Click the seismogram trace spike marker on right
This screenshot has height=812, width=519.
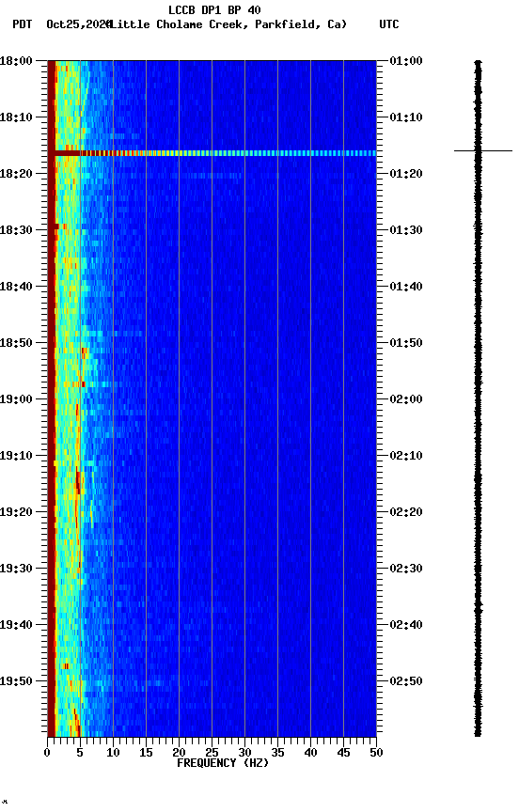coord(483,150)
